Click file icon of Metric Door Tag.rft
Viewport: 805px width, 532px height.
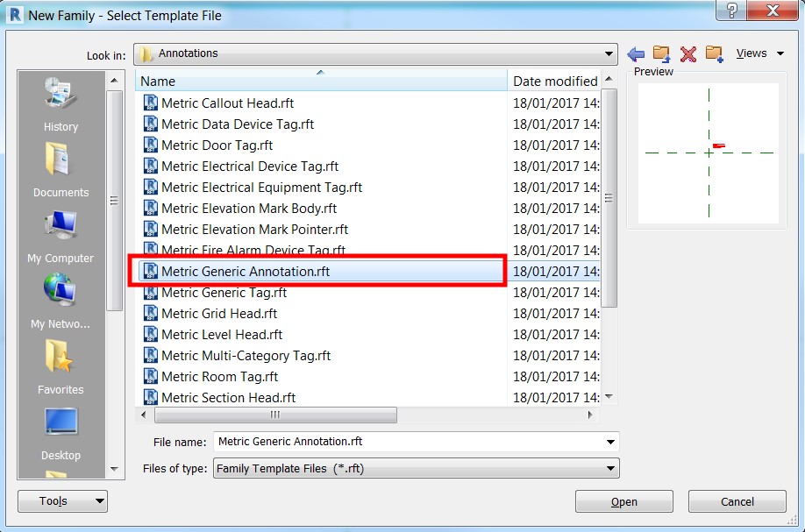151,145
